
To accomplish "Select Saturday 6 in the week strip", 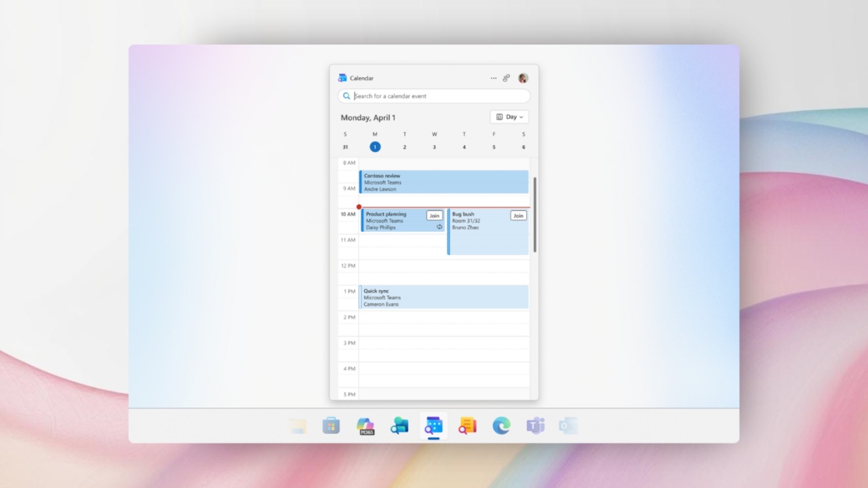I will click(524, 147).
